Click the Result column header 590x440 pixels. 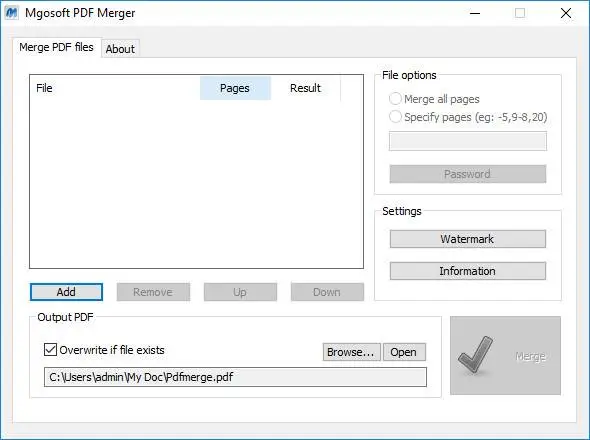[305, 88]
